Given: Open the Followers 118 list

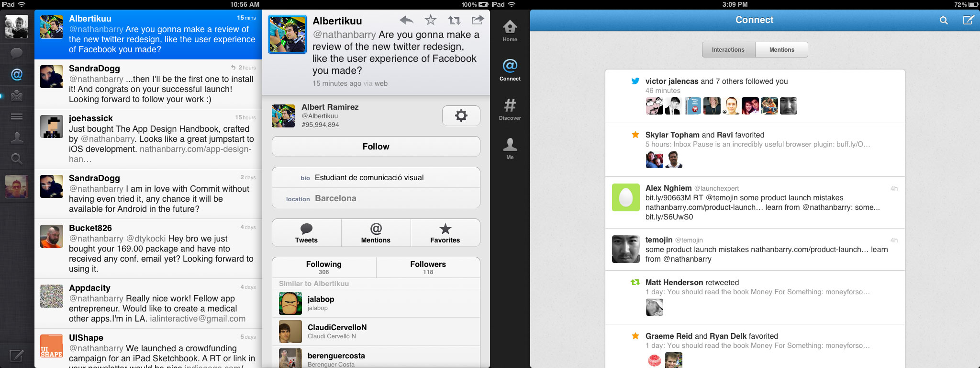Looking at the screenshot, I should 428,267.
